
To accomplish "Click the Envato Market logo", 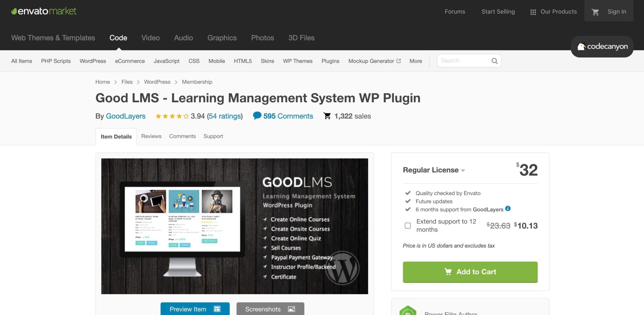I will pos(44,11).
